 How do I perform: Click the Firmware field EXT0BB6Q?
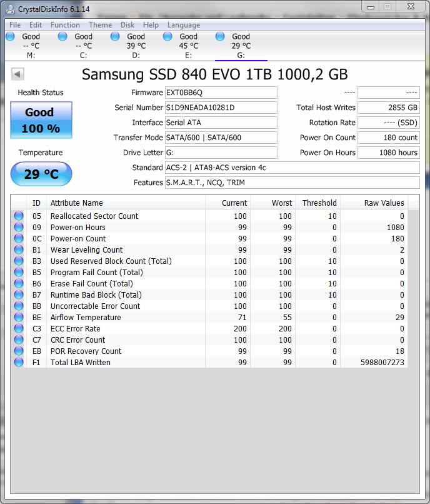pyautogui.click(x=221, y=93)
